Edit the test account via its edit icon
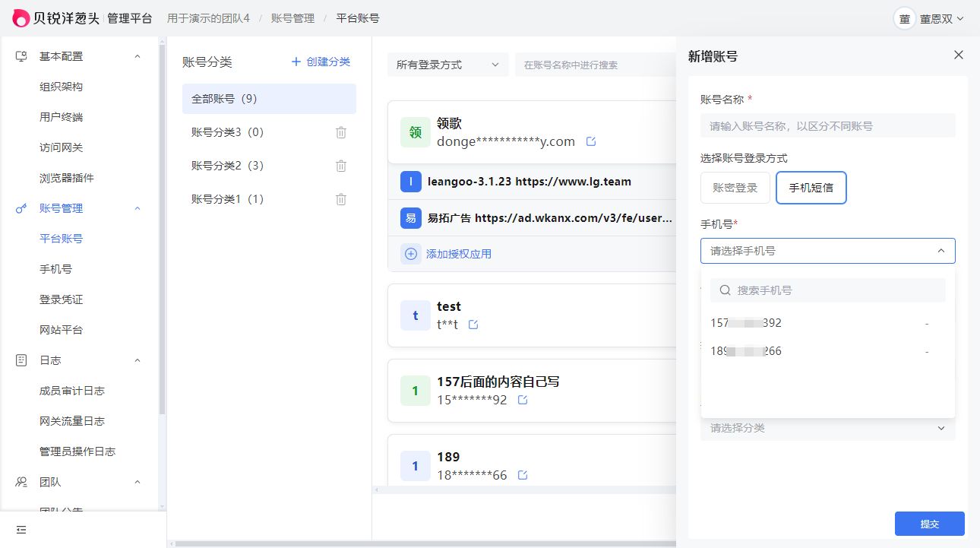Image resolution: width=980 pixels, height=548 pixels. (x=473, y=325)
